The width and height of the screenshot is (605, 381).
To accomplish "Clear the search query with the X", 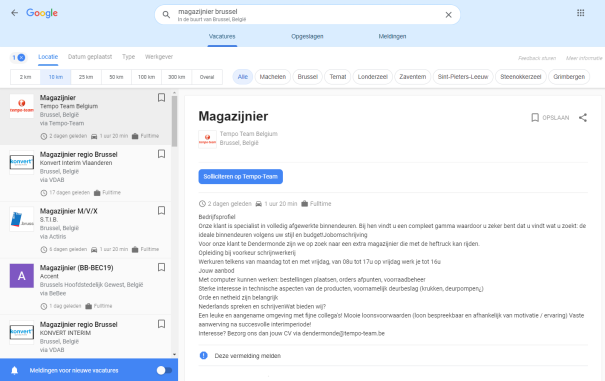I will 448,15.
